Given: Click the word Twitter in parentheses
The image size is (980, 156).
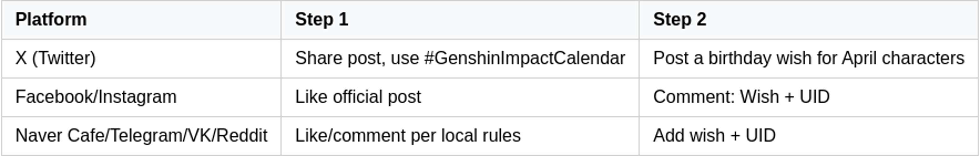Looking at the screenshot, I should tap(64, 58).
